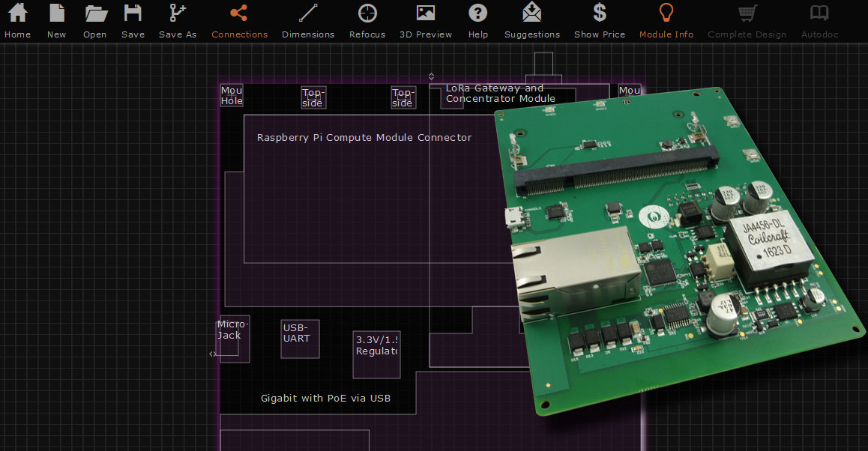Disable the active Connections mode
Viewport: 868px width, 451px height.
[239, 19]
